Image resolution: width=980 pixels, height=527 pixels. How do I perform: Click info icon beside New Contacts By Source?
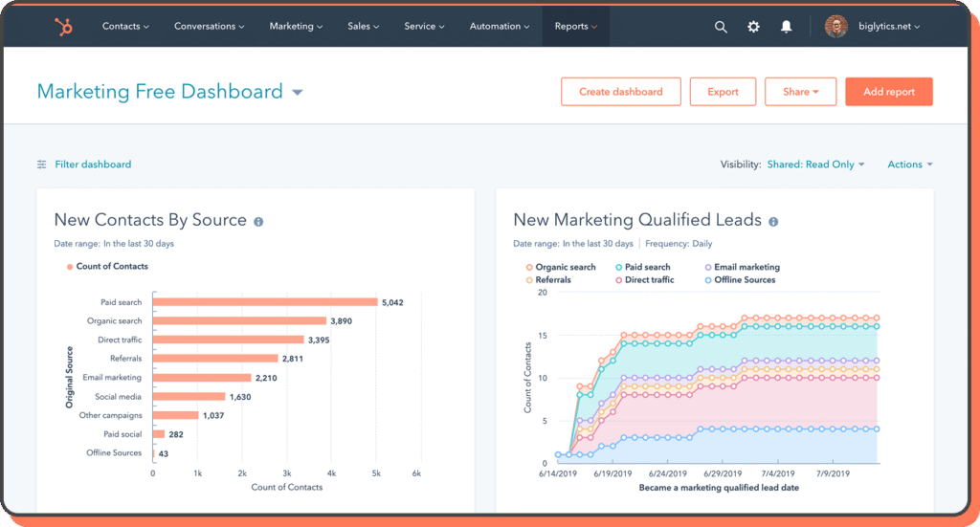pyautogui.click(x=258, y=222)
